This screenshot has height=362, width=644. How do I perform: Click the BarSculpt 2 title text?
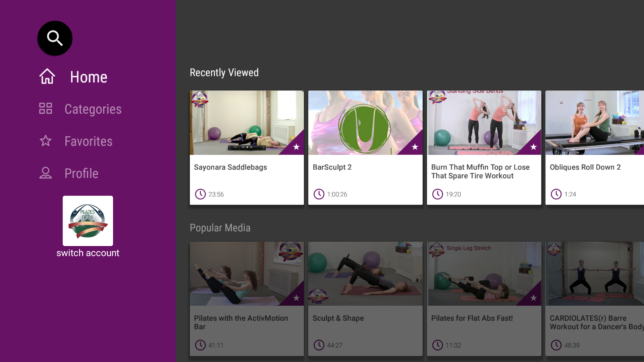click(x=332, y=167)
